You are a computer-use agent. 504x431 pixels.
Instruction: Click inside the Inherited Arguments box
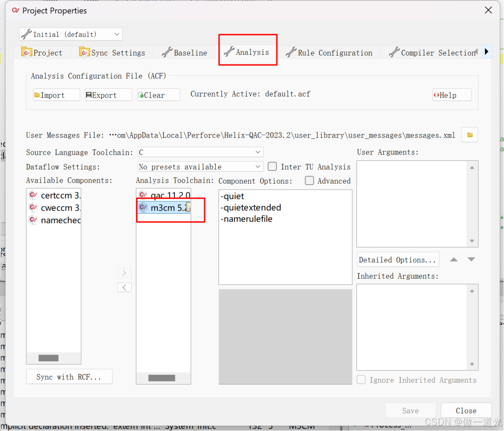pyautogui.click(x=412, y=327)
